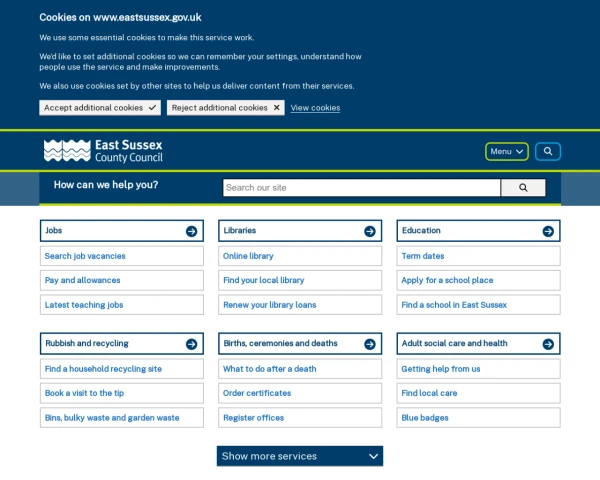Click the circular arrow on Education
Image resolution: width=600 pixels, height=480 pixels.
[548, 231]
